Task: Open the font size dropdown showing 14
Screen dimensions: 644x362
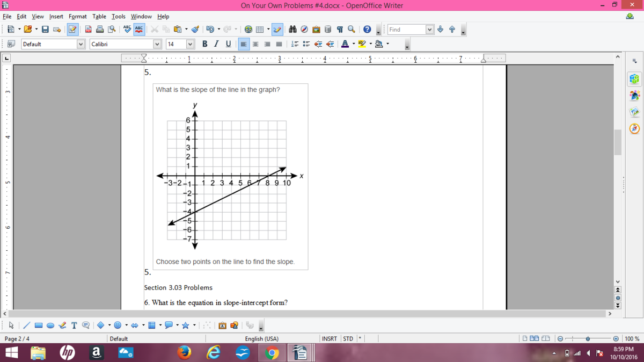Action: [190, 44]
